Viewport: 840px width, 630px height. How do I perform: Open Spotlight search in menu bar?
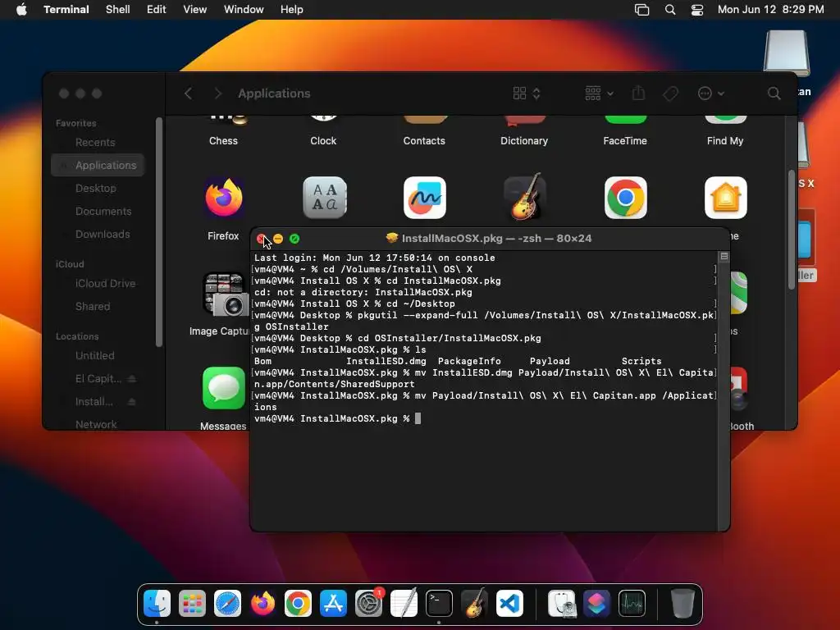pos(670,10)
